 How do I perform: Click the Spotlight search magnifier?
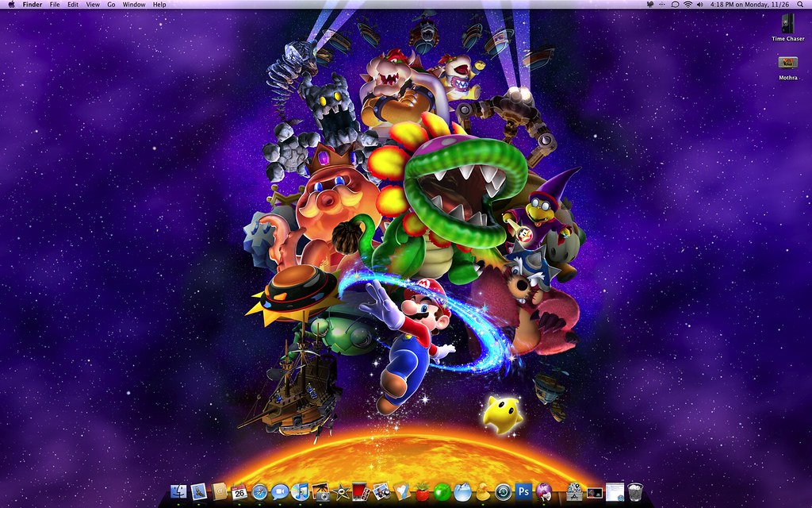point(802,5)
